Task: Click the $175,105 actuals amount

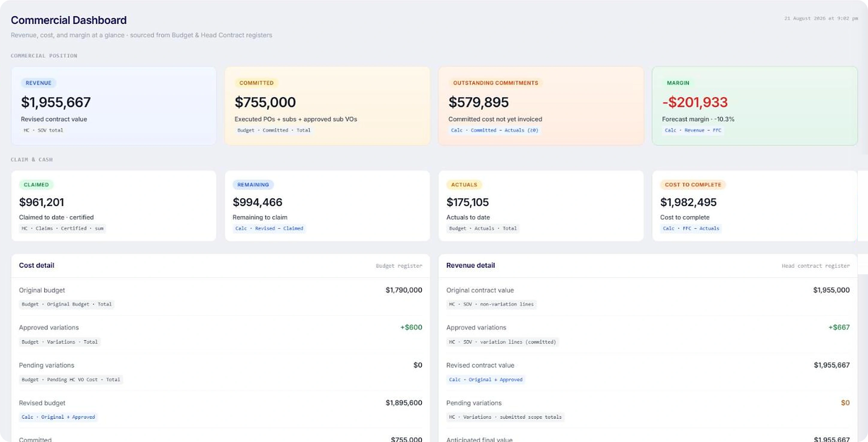Action: pyautogui.click(x=467, y=202)
